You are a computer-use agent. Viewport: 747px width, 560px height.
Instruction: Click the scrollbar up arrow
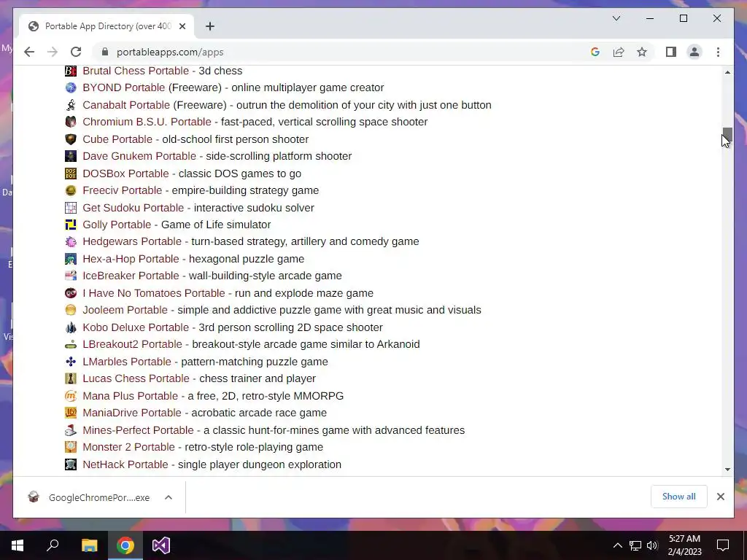point(727,72)
